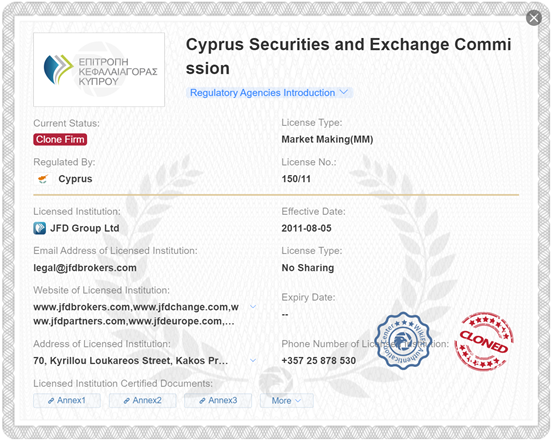Click the Clone Firm status badge
Screen dimensions: 554x442
[x=60, y=140]
